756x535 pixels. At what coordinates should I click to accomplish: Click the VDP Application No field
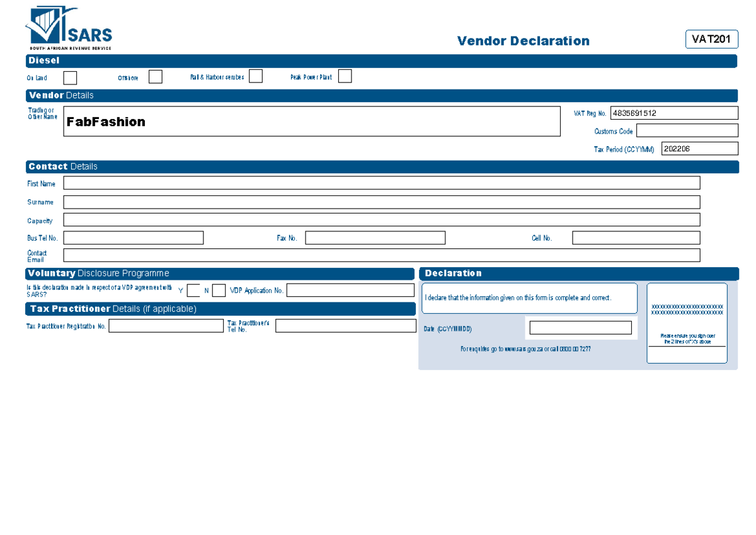click(x=350, y=290)
